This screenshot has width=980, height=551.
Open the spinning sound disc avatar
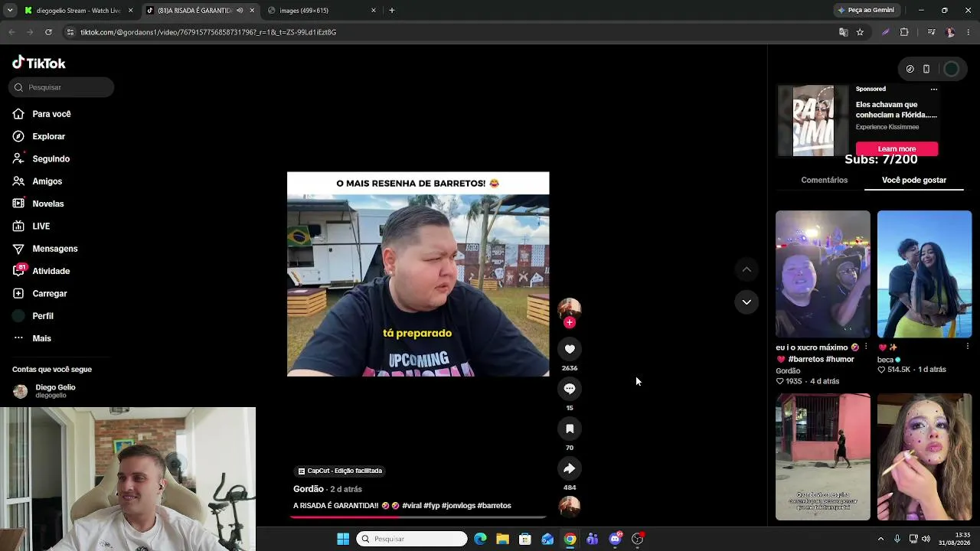coord(570,506)
